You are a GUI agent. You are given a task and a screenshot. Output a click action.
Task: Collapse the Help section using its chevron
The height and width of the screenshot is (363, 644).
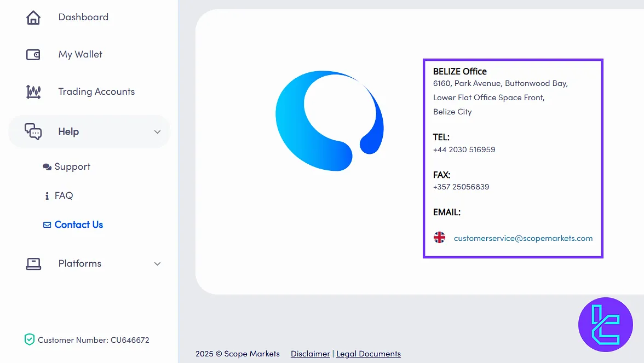click(x=157, y=132)
